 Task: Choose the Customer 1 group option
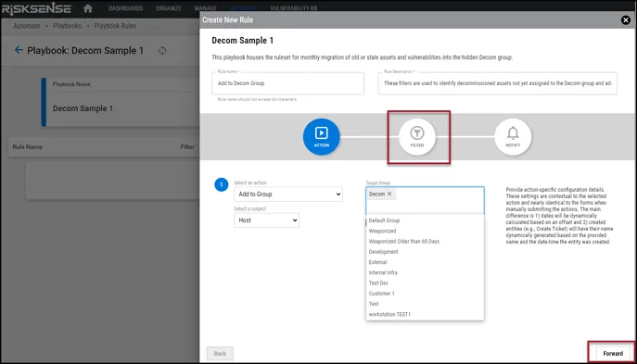pyautogui.click(x=425, y=294)
